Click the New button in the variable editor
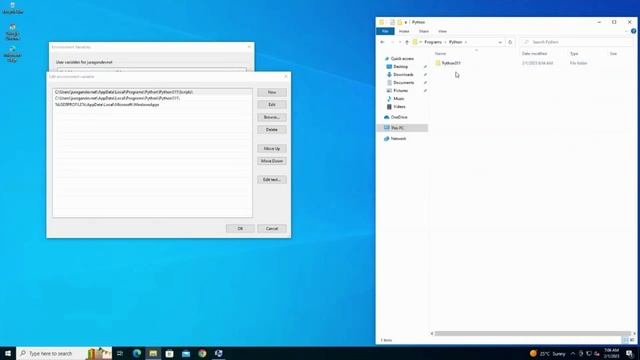The image size is (640, 360). tap(272, 93)
